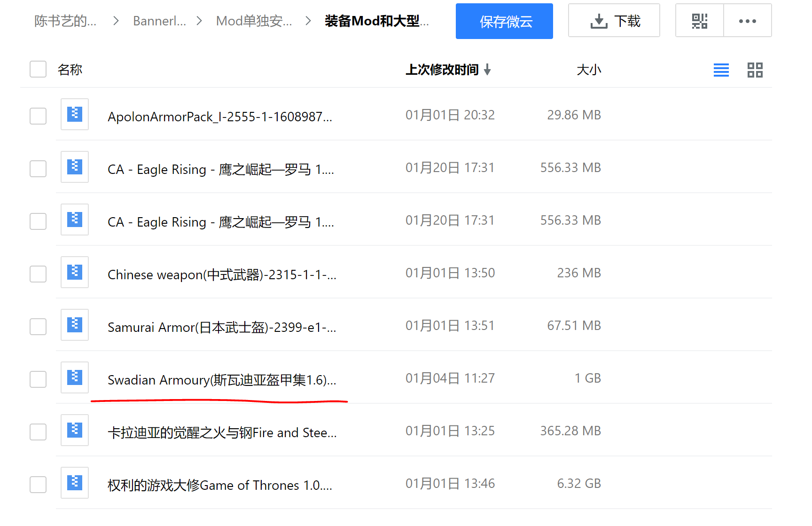The height and width of the screenshot is (526, 812).
Task: Click the Fire and Steel zip file icon
Action: 75,430
